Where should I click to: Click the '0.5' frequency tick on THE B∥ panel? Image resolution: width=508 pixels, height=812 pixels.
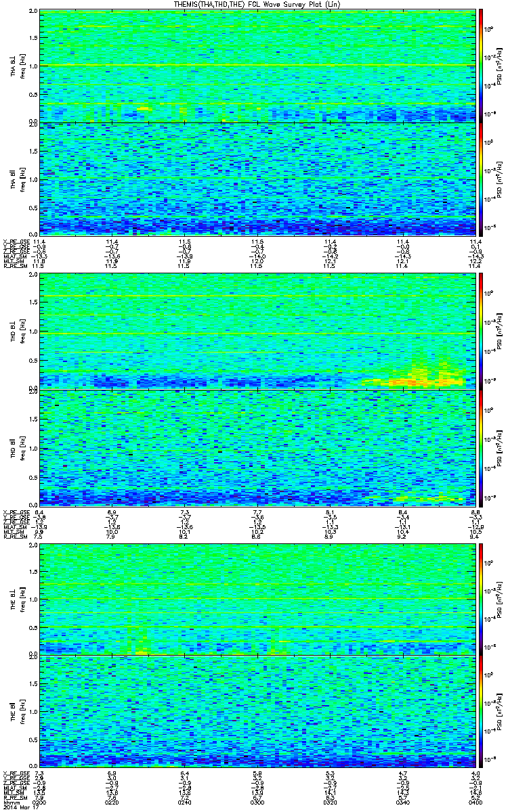[32, 740]
